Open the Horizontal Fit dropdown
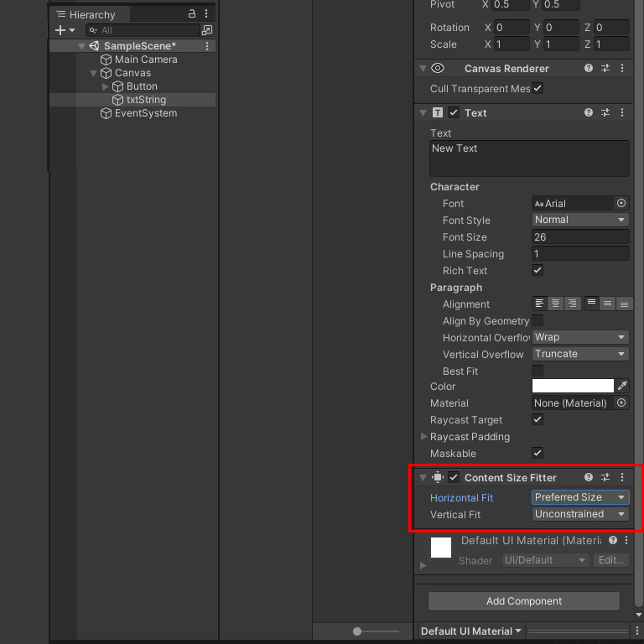The image size is (644, 644). pos(580,497)
